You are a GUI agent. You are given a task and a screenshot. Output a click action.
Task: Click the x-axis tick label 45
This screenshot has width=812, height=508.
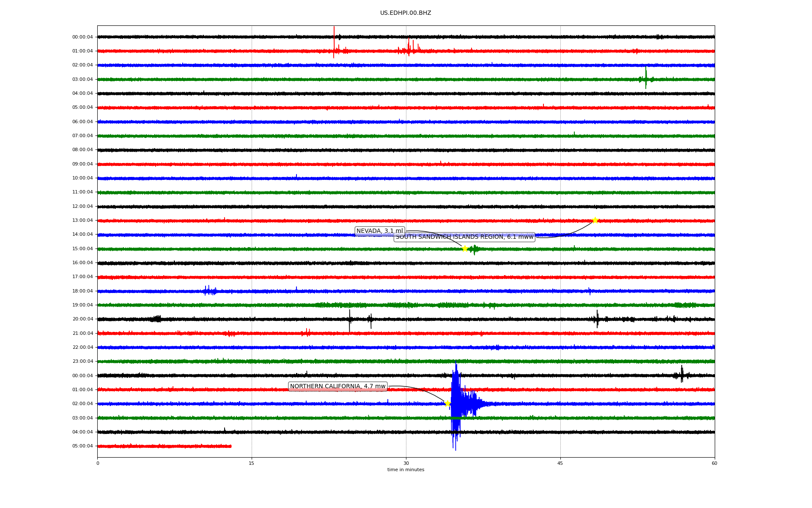[x=560, y=463]
